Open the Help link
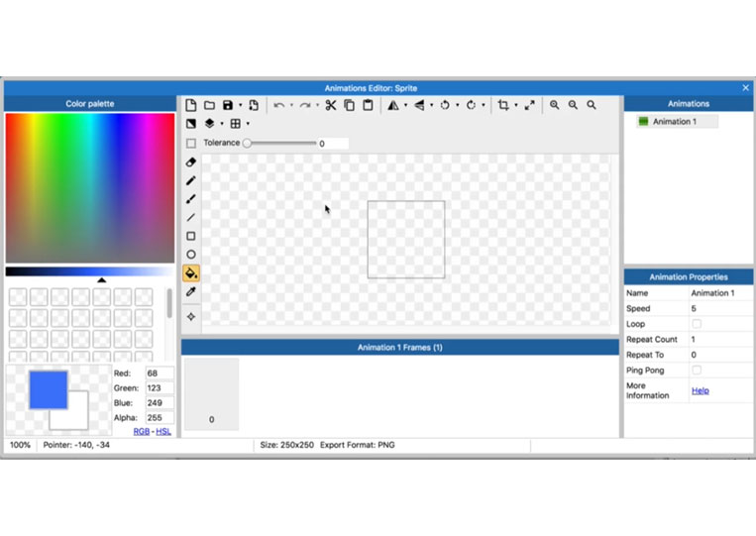The image size is (756, 536). 701,390
